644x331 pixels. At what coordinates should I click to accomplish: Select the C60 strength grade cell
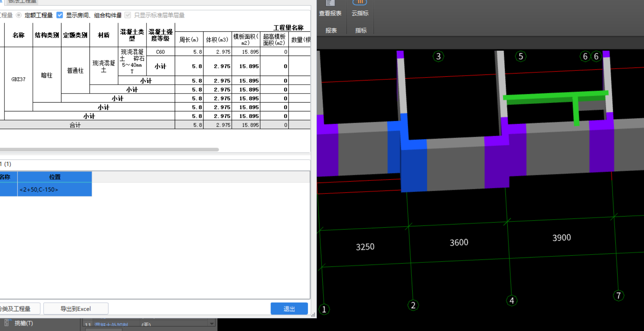160,52
